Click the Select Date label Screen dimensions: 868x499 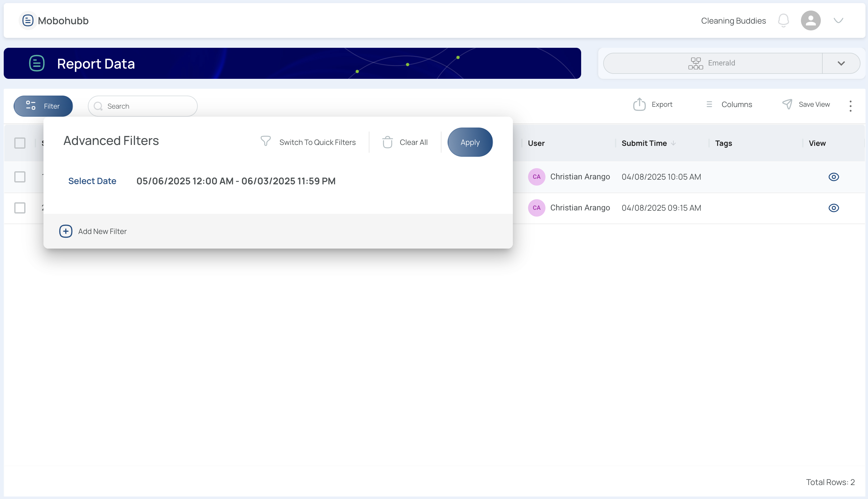click(x=92, y=181)
